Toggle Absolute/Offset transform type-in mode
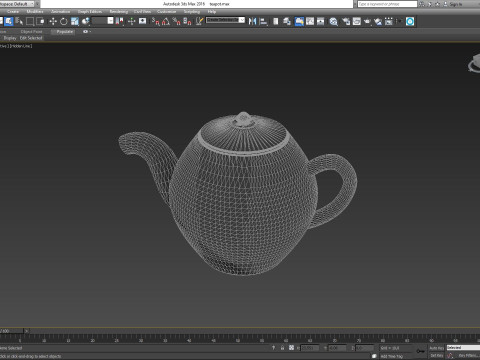The image size is (480, 360). click(x=291, y=348)
